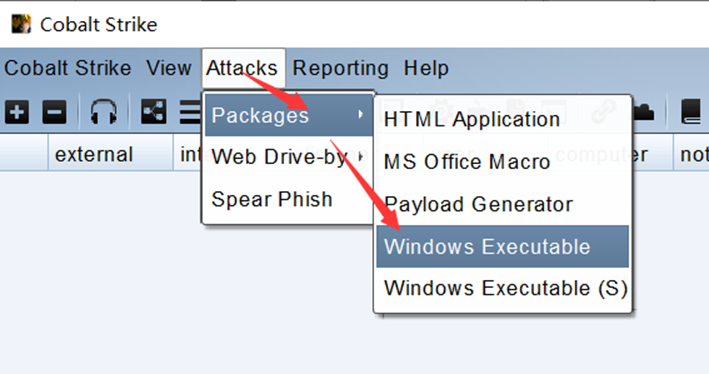Image resolution: width=709 pixels, height=374 pixels.
Task: Choose HTML Application package
Action: [502, 119]
